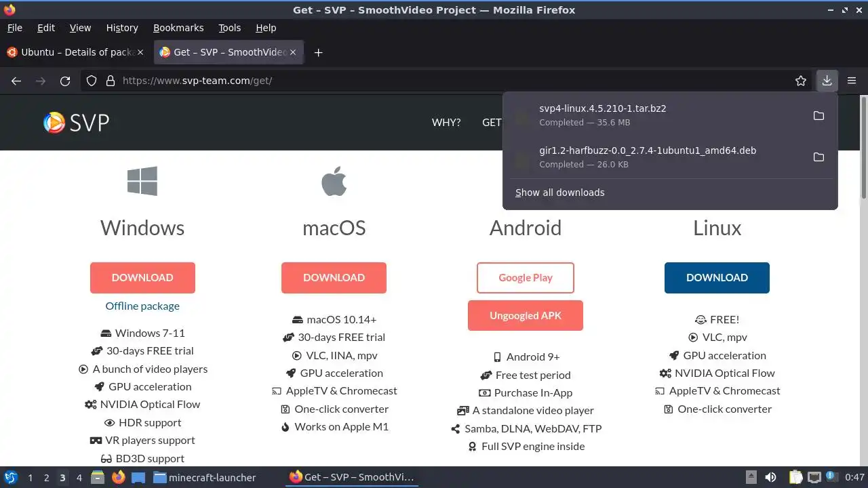The height and width of the screenshot is (488, 868).
Task: Open the Help menu
Action: [x=266, y=28]
